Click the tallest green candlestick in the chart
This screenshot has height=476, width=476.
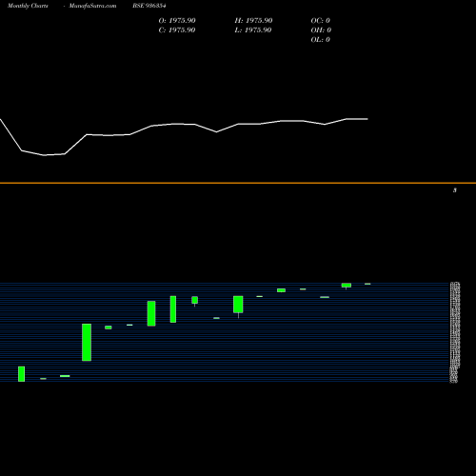point(87,342)
